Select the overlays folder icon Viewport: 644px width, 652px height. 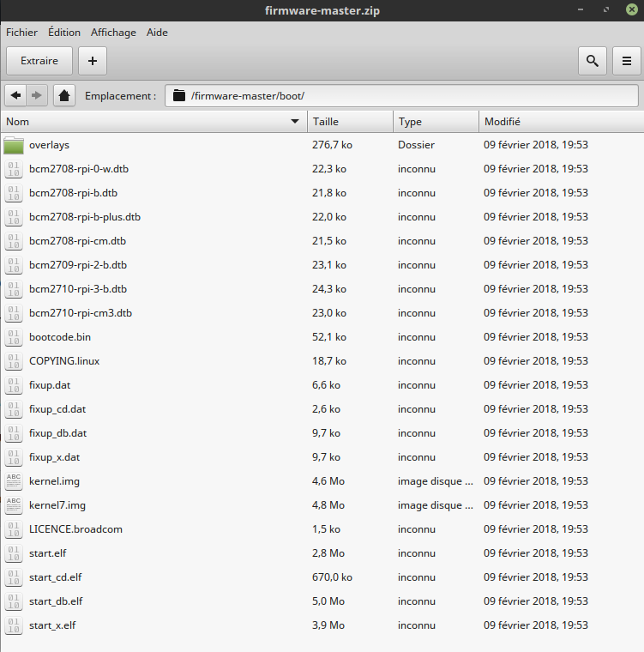14,145
